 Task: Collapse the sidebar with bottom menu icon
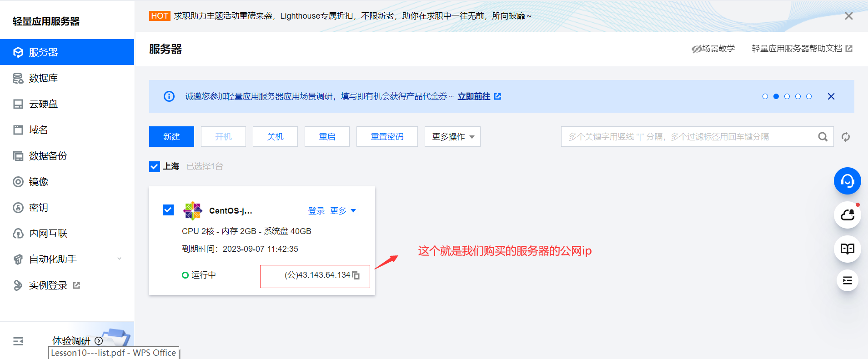(18, 341)
